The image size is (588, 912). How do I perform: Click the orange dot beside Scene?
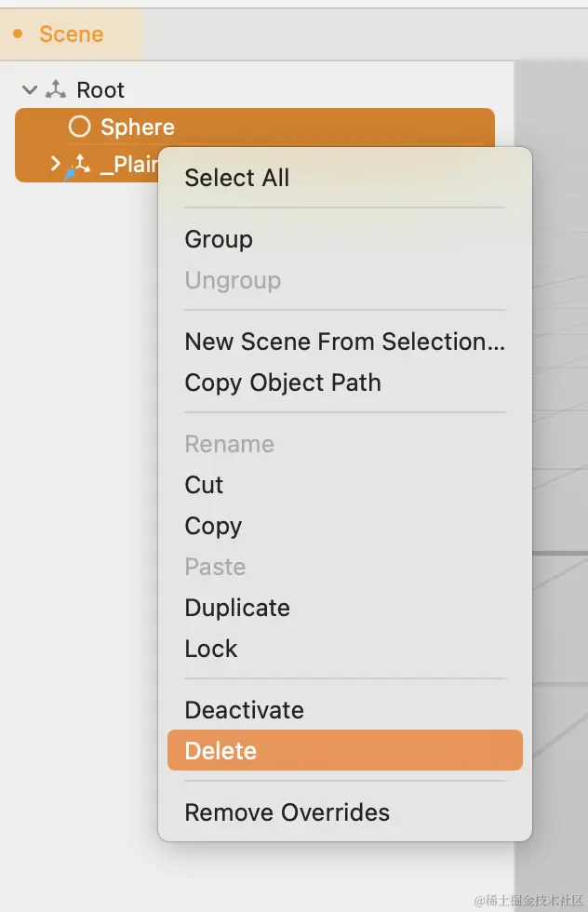point(18,34)
